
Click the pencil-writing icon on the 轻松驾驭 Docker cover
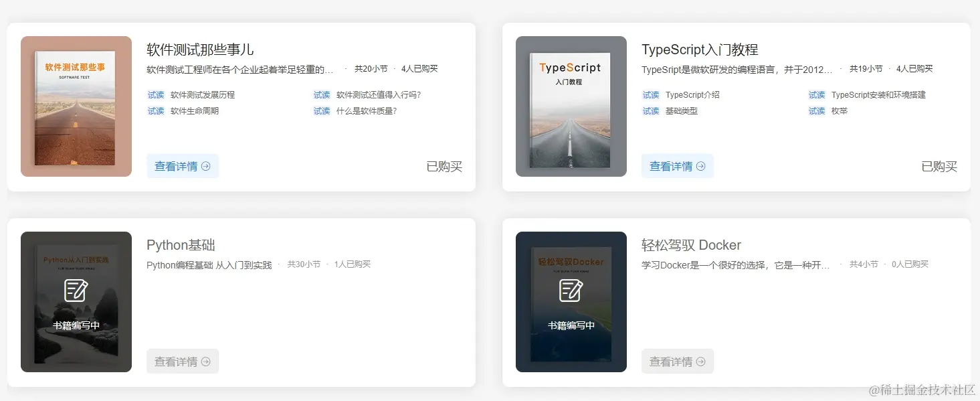[x=571, y=291]
